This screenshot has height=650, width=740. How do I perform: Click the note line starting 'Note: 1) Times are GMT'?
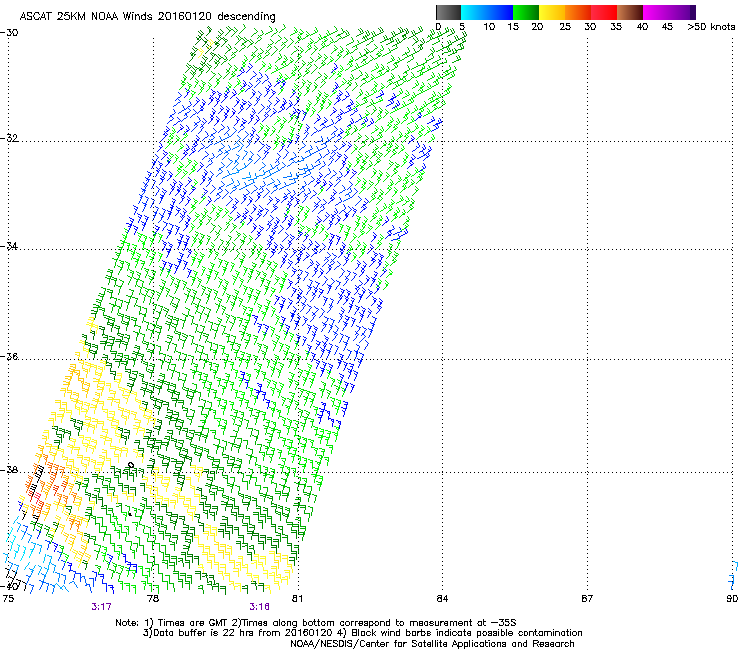coord(316,623)
